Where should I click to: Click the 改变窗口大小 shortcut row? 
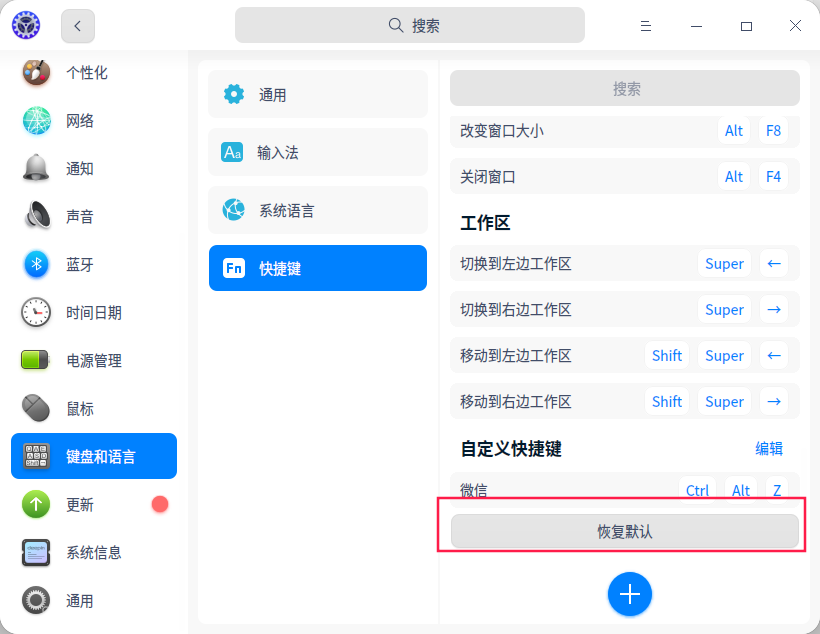pyautogui.click(x=625, y=131)
